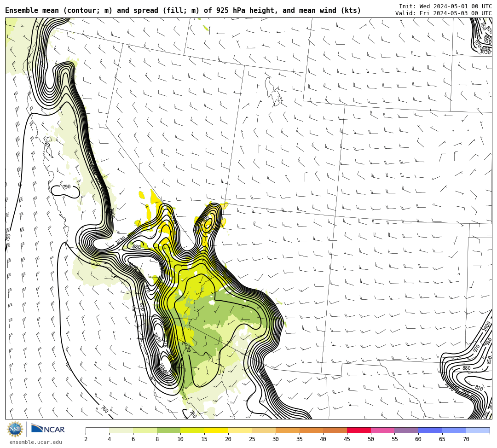Click colorbar tick label 40
This screenshot has height=448, width=497.
(x=324, y=439)
